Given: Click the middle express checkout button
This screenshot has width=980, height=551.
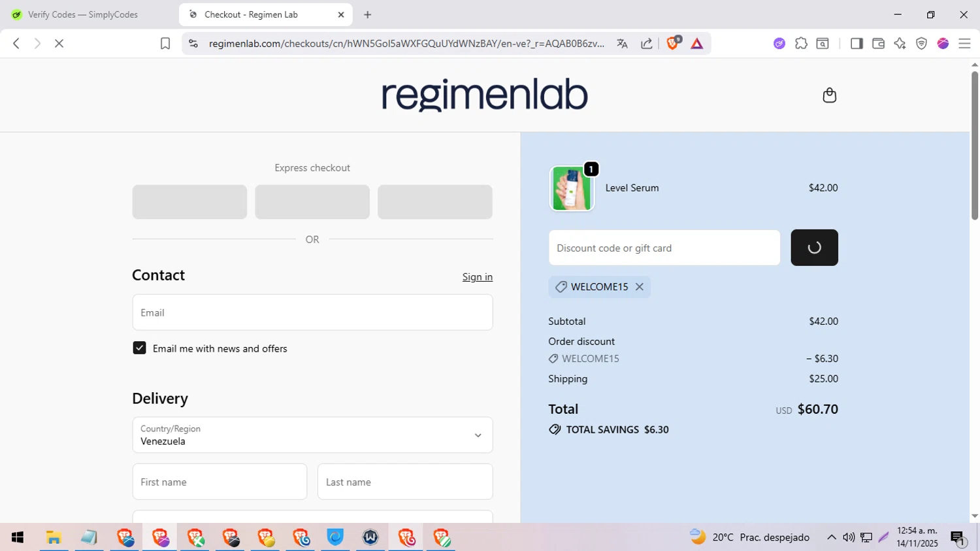Looking at the screenshot, I should click(x=312, y=202).
